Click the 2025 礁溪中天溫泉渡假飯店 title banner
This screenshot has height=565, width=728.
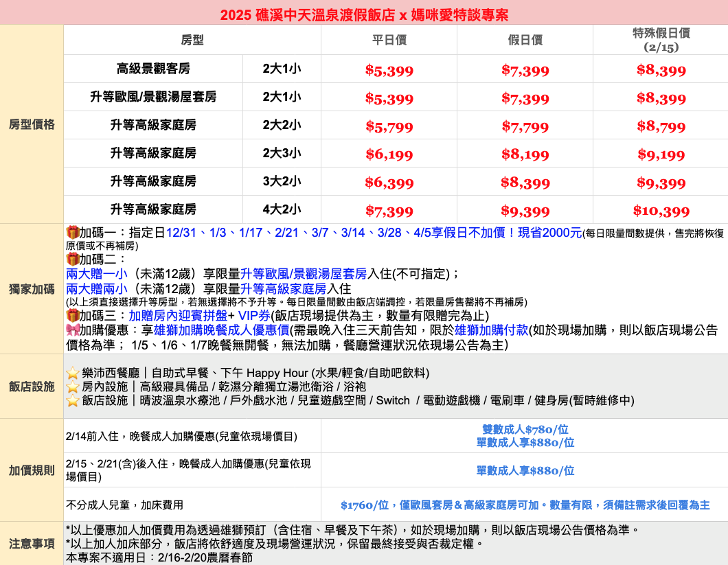click(x=364, y=14)
